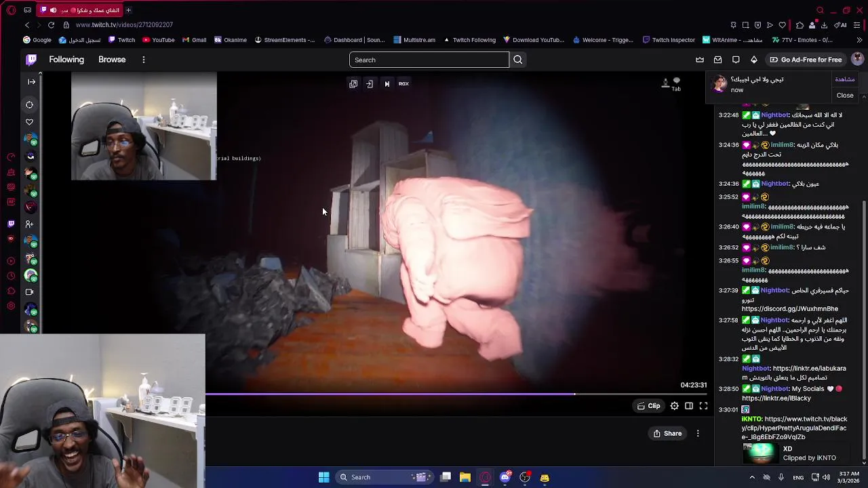Click the Clip button

pos(648,406)
